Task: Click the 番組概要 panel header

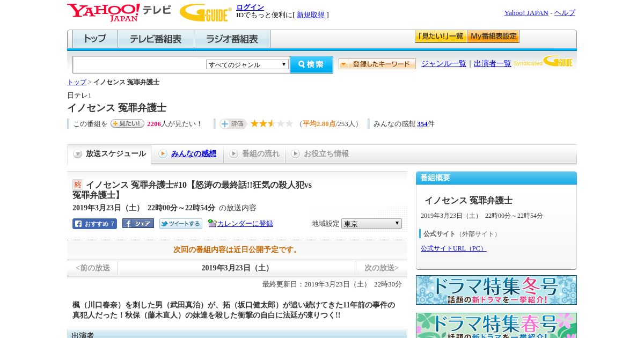Action: (496, 178)
